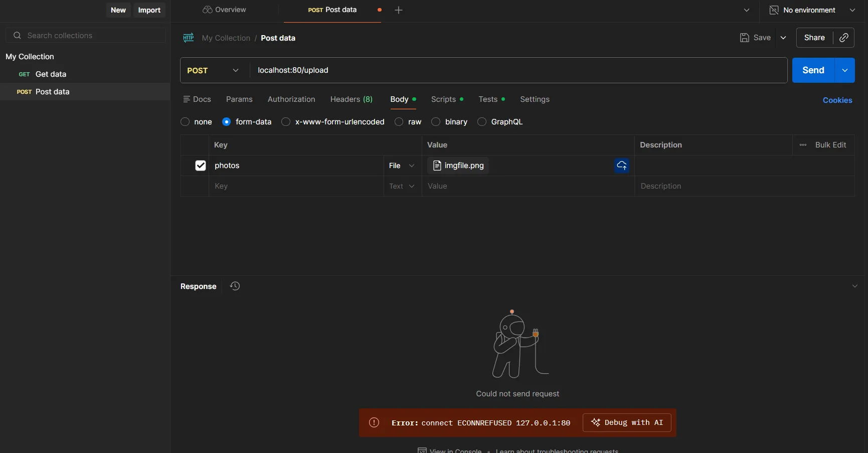Expand the Save options arrow

[x=783, y=38]
